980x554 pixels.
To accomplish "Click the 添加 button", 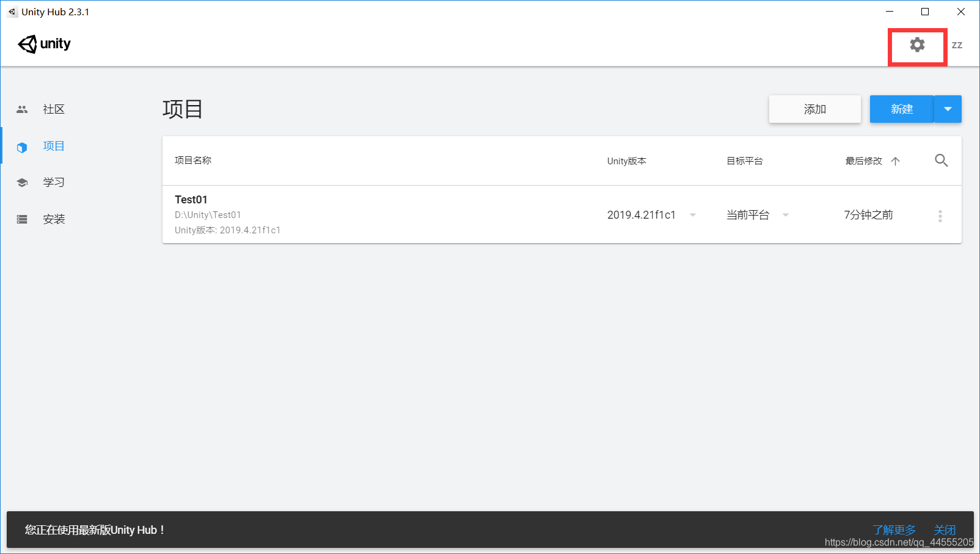I will coord(815,109).
